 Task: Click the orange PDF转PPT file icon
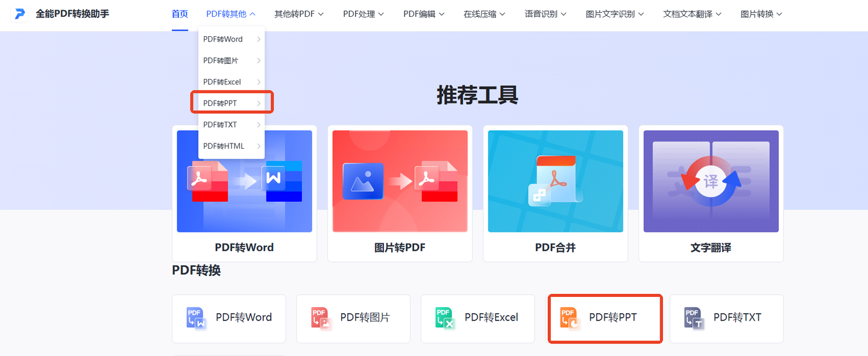click(570, 318)
